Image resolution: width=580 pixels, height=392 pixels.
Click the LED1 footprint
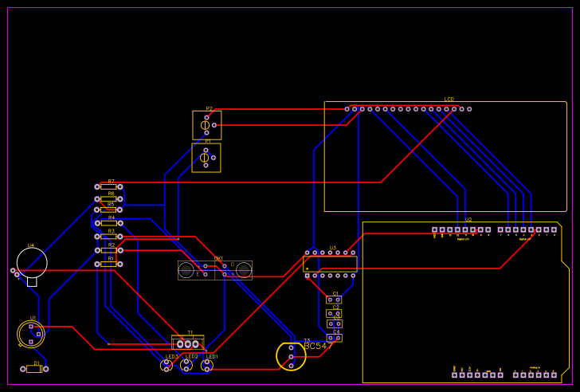(207, 365)
